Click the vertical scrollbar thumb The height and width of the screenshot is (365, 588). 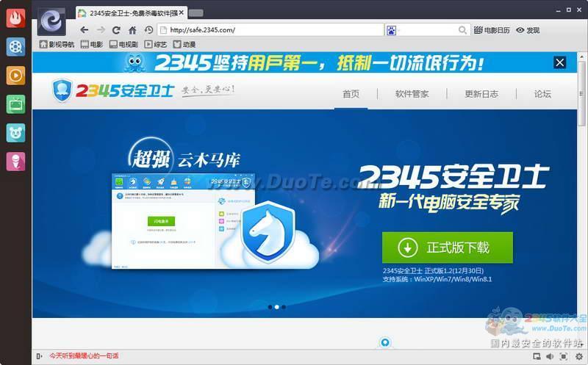[x=581, y=94]
